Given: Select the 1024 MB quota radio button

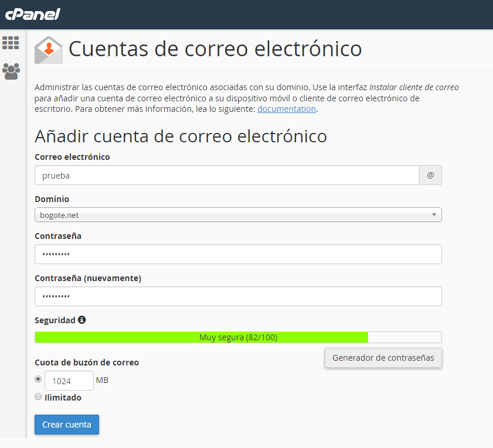Looking at the screenshot, I should [x=39, y=379].
